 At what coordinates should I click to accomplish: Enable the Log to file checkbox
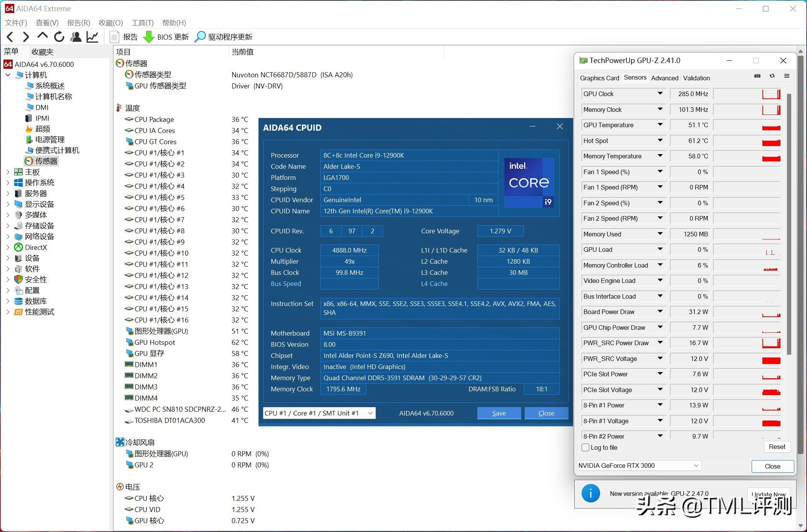pyautogui.click(x=586, y=447)
